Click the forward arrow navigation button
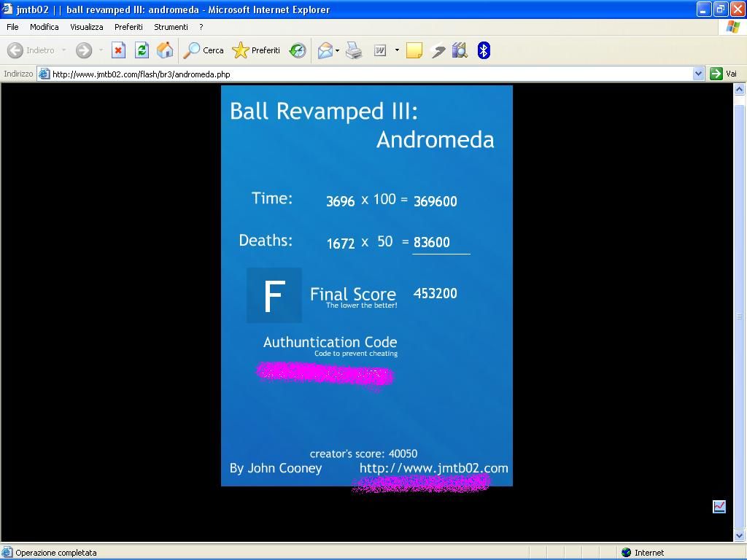 84,50
